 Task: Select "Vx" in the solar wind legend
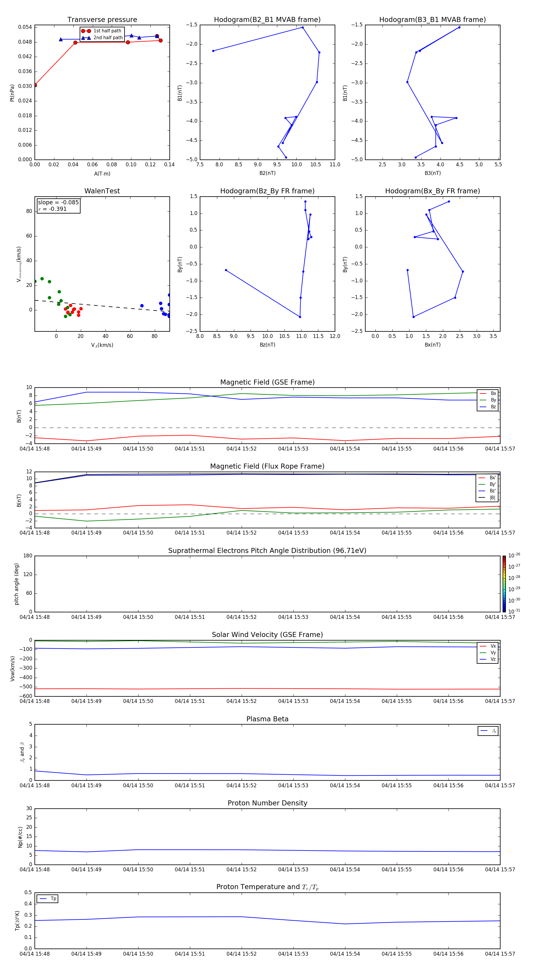point(488,647)
